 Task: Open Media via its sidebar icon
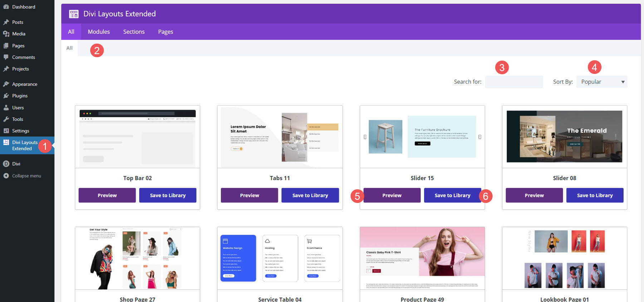click(6, 34)
